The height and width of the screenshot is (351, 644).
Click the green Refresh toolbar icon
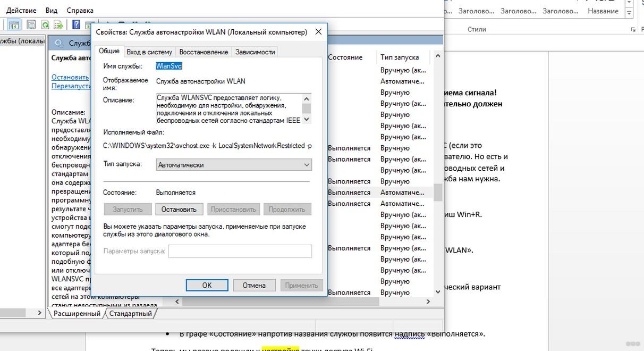(x=46, y=25)
